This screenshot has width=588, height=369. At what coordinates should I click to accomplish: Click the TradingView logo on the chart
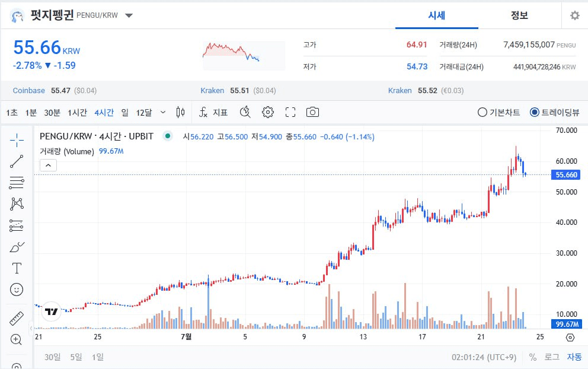click(52, 311)
